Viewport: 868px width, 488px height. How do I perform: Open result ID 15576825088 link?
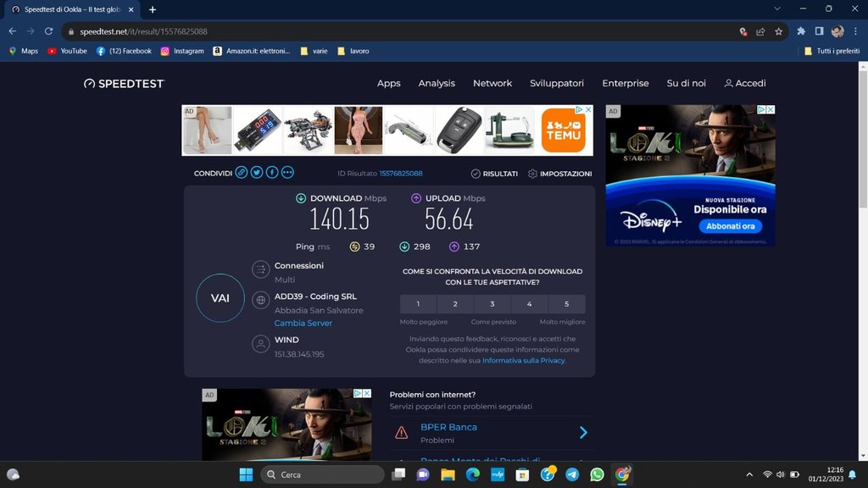click(401, 173)
